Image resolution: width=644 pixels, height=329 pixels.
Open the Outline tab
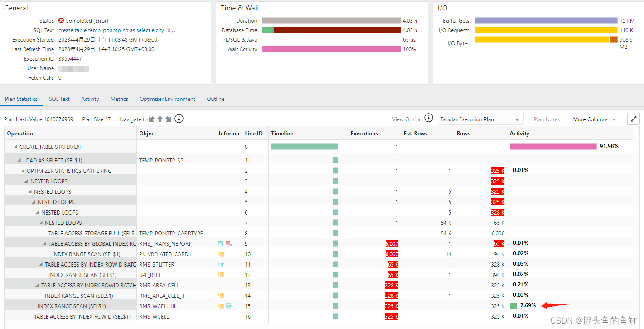point(216,99)
